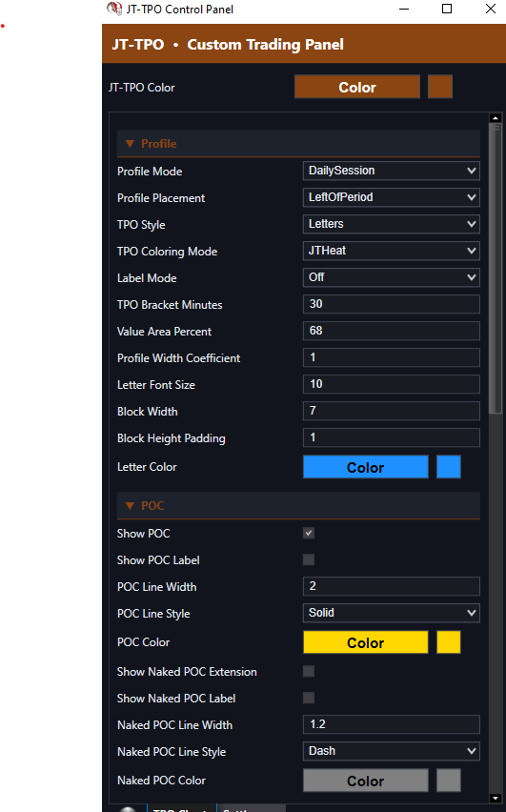Close the JT-TPO Control Panel window
The height and width of the screenshot is (812, 506).
[x=491, y=9]
